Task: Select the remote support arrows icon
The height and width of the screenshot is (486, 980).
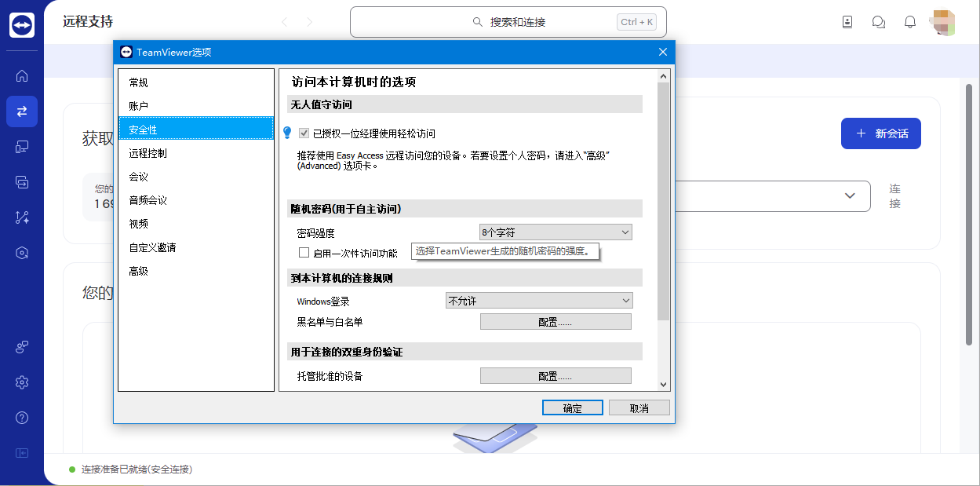Action: 22,111
